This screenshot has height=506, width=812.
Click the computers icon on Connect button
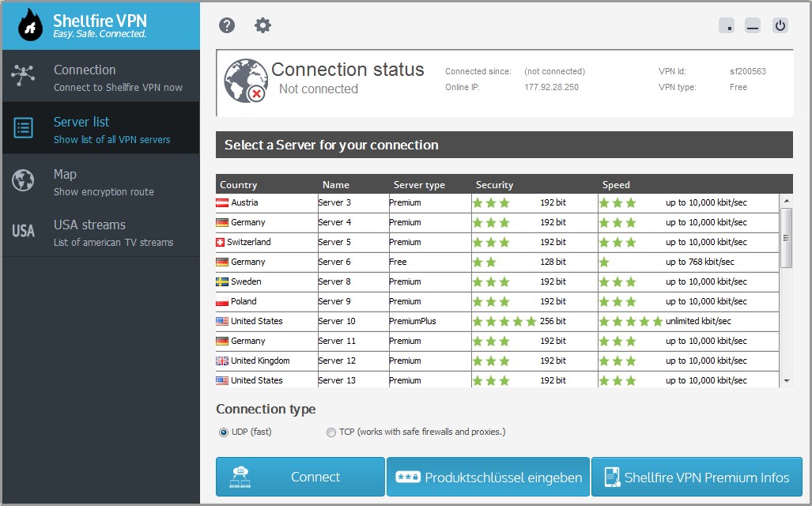click(240, 477)
